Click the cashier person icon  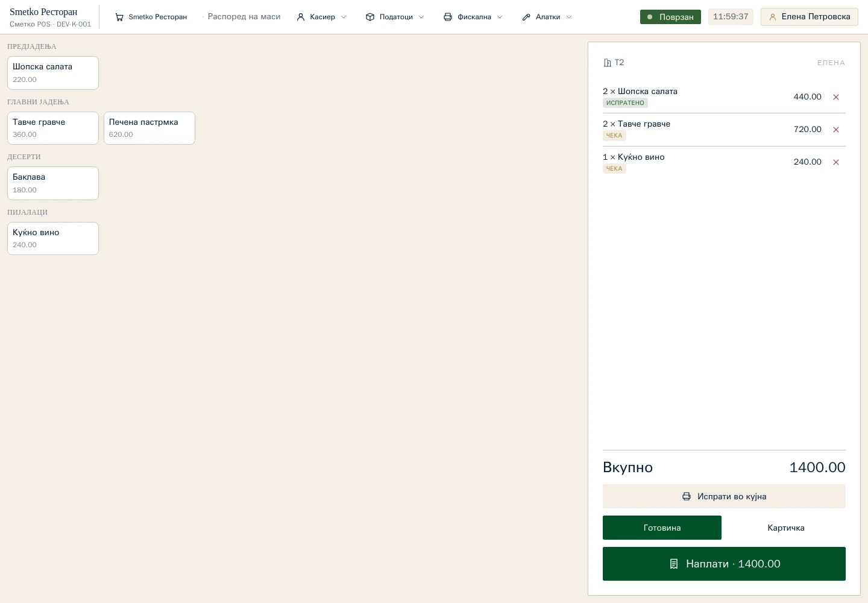tap(301, 17)
